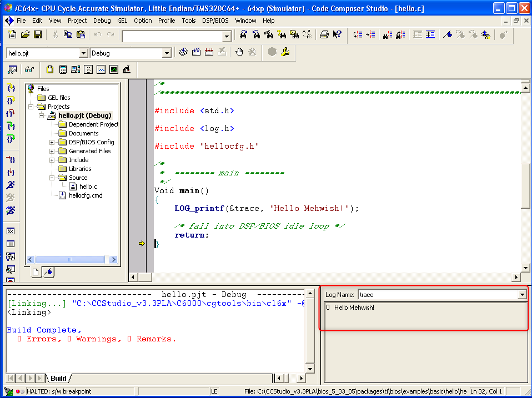Click the Run icon on the debug sidebar
532x398 pixels.
point(11,185)
